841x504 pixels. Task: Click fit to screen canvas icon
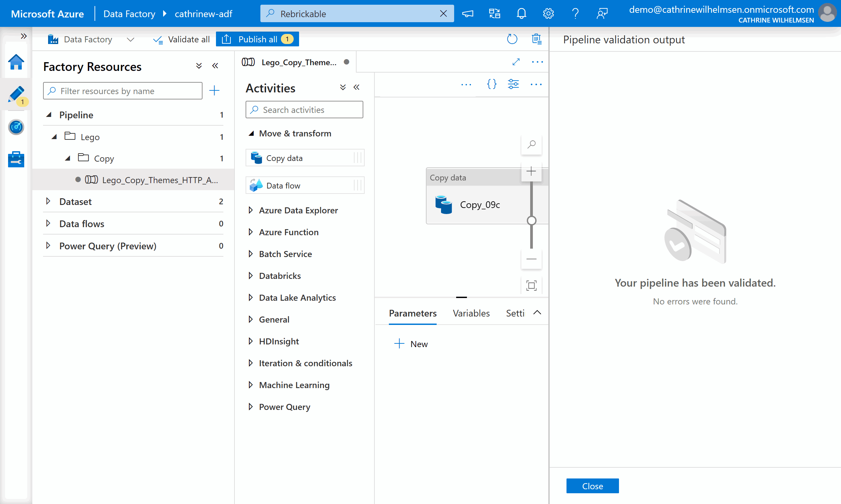(x=531, y=285)
